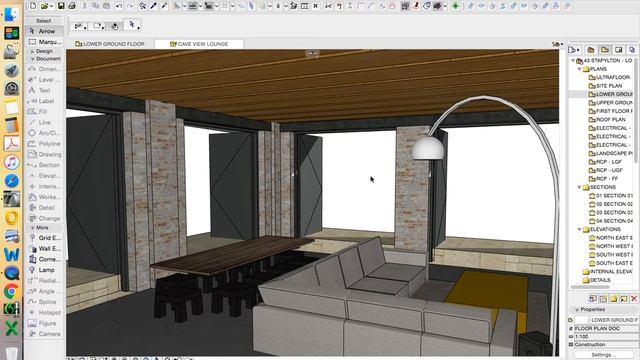Open ROOF PLAN view in navigator
640x360 pixels.
[611, 120]
